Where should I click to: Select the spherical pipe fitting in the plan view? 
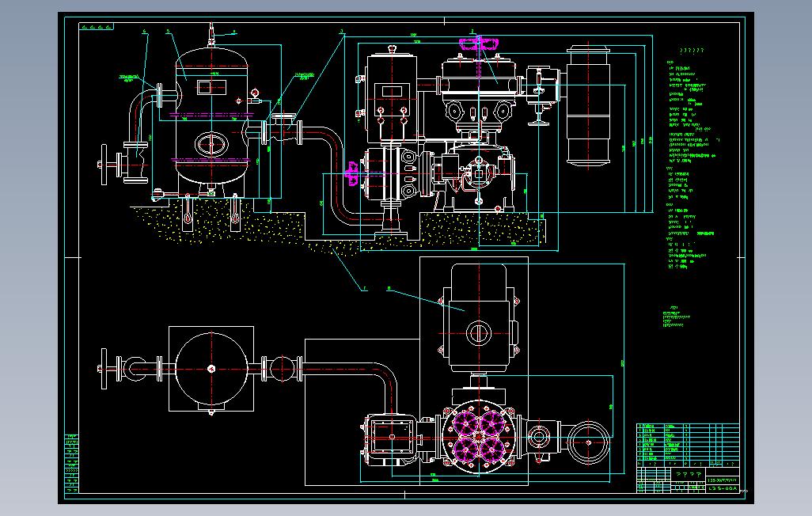pos(283,369)
